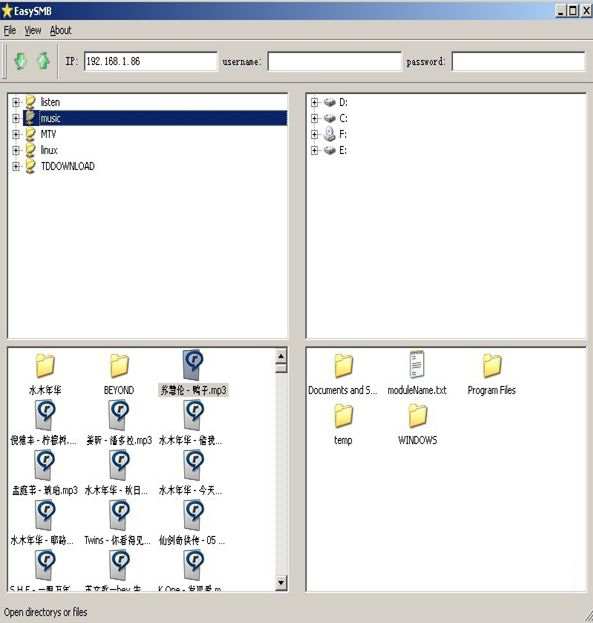Select the listen share folder icon
Viewport: 593px width, 623px height.
pos(31,102)
